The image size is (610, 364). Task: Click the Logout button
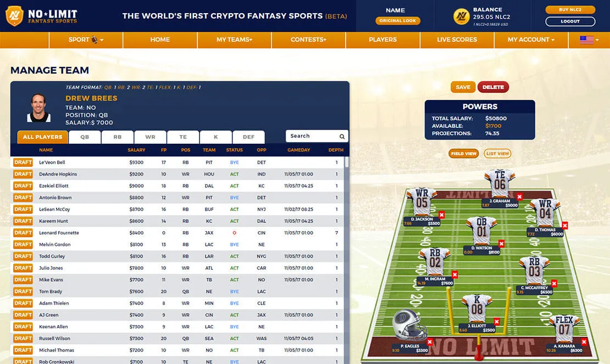570,21
